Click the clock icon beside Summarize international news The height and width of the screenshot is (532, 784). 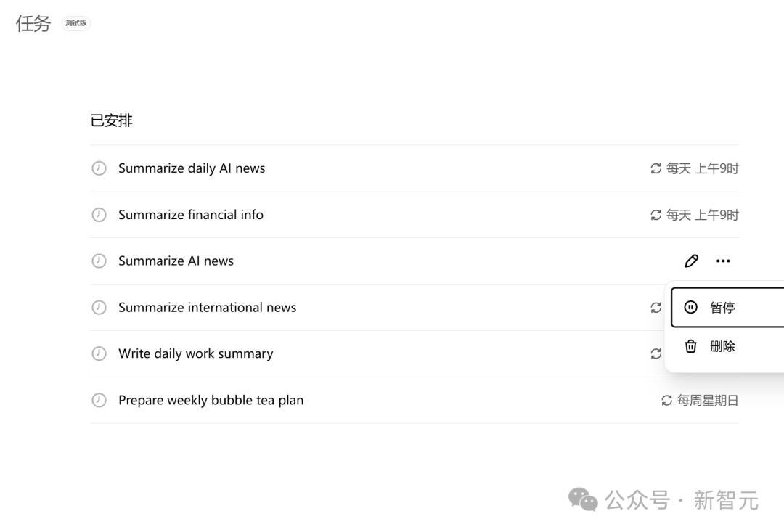click(x=99, y=307)
